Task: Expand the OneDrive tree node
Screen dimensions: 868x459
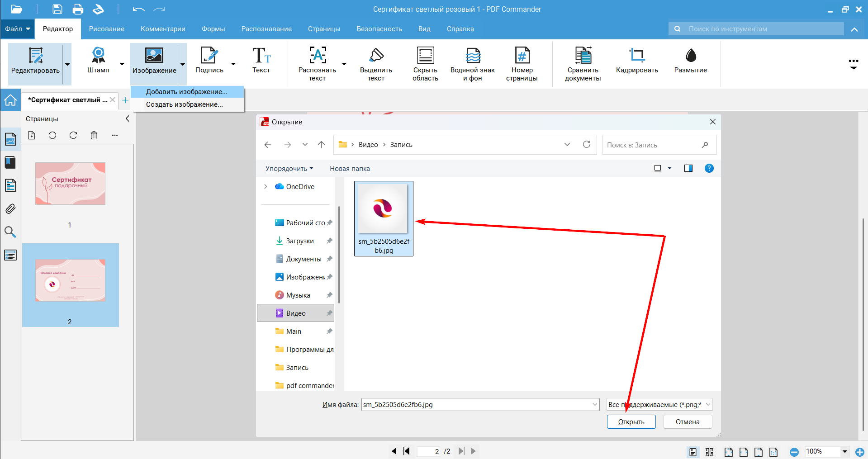Action: point(266,186)
